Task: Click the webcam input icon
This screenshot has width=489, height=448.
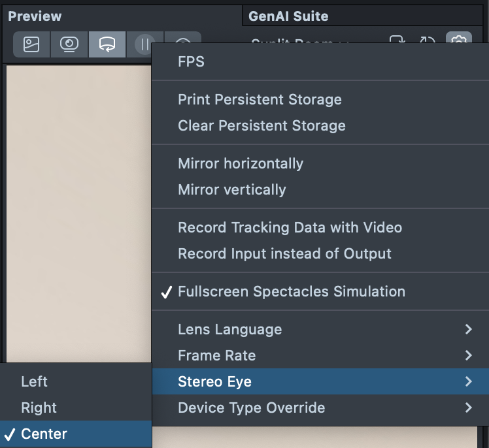Action: 69,44
